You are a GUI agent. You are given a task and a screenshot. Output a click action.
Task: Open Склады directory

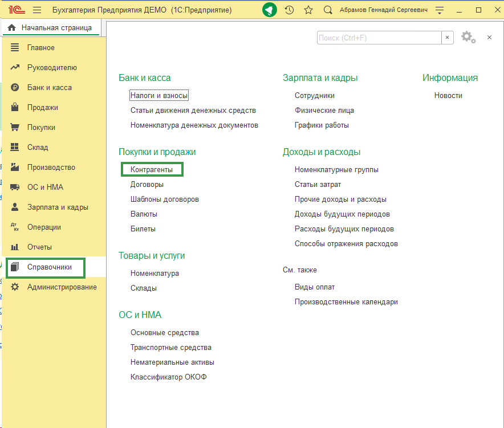pos(143,288)
